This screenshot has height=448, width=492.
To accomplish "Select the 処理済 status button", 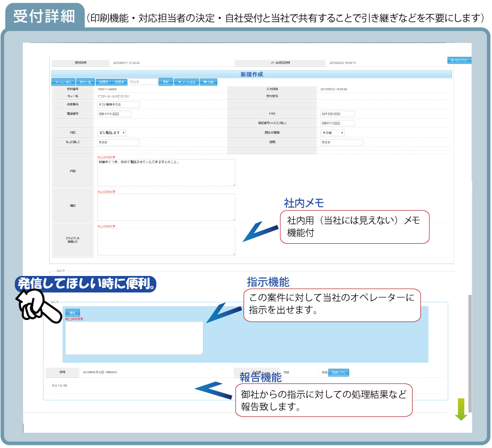I will click(x=119, y=82).
